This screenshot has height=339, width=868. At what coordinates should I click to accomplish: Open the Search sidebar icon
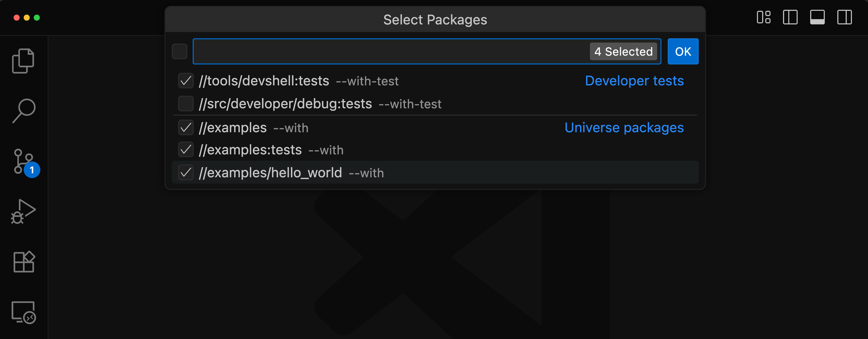24,111
